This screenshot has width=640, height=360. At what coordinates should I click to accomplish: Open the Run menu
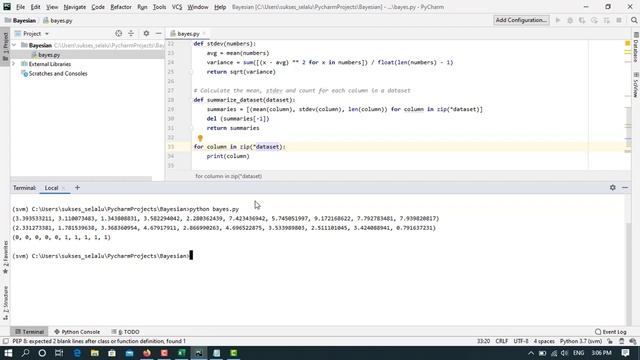coord(142,7)
